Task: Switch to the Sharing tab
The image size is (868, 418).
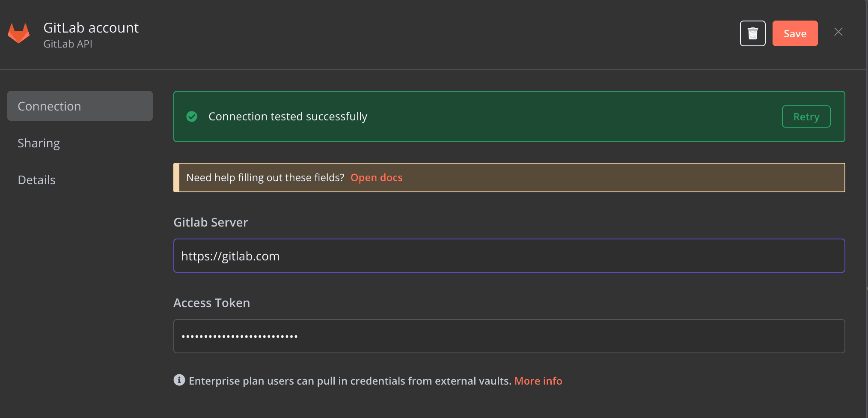Action: 39,143
